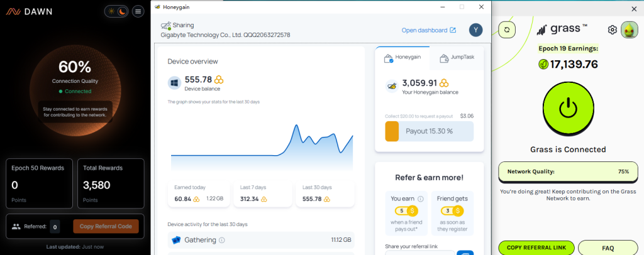Open the Grass FAQ button

coord(608,247)
